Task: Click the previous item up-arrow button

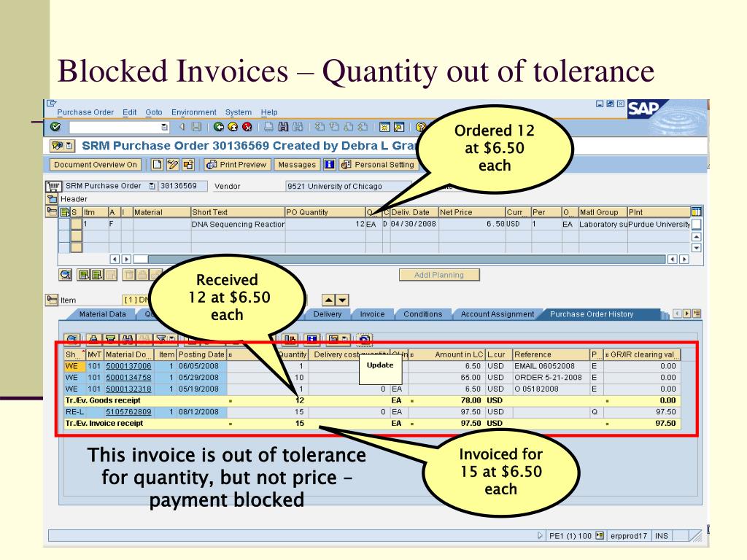Action: [x=329, y=300]
